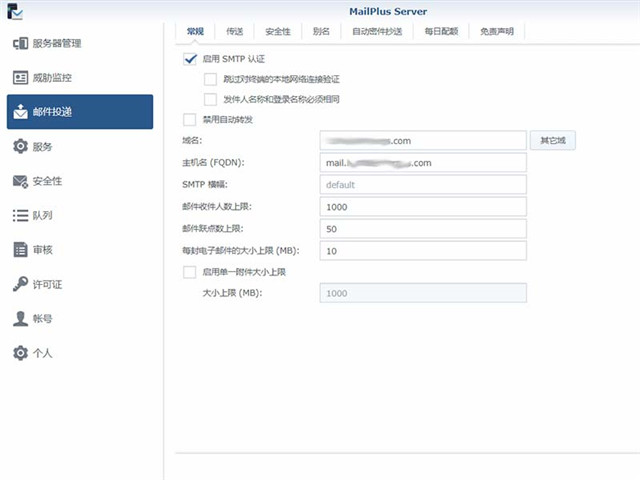Open the 服务器管理 sidebar icon
The image size is (640, 480).
tap(20, 43)
